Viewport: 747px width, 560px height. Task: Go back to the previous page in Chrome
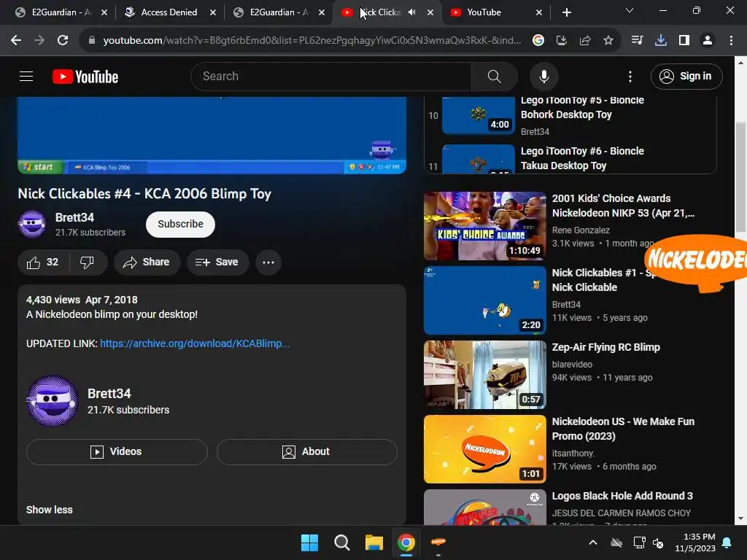pyautogui.click(x=16, y=41)
